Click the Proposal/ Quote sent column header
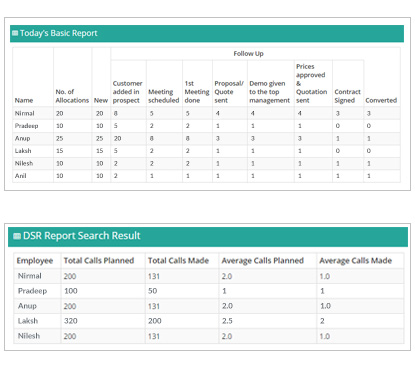 point(229,92)
